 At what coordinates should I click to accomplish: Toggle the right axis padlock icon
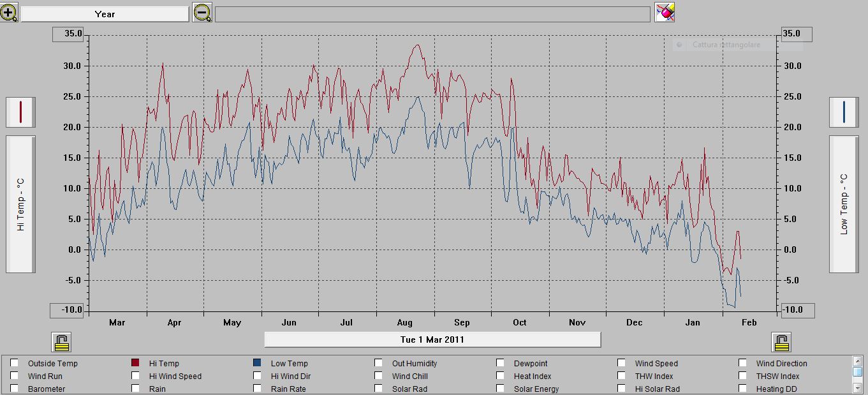(x=781, y=343)
